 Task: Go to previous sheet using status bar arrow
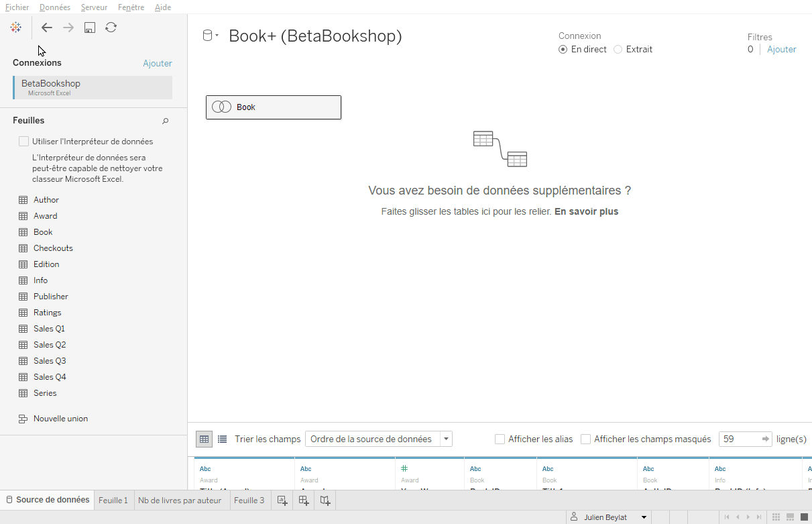[x=738, y=517]
